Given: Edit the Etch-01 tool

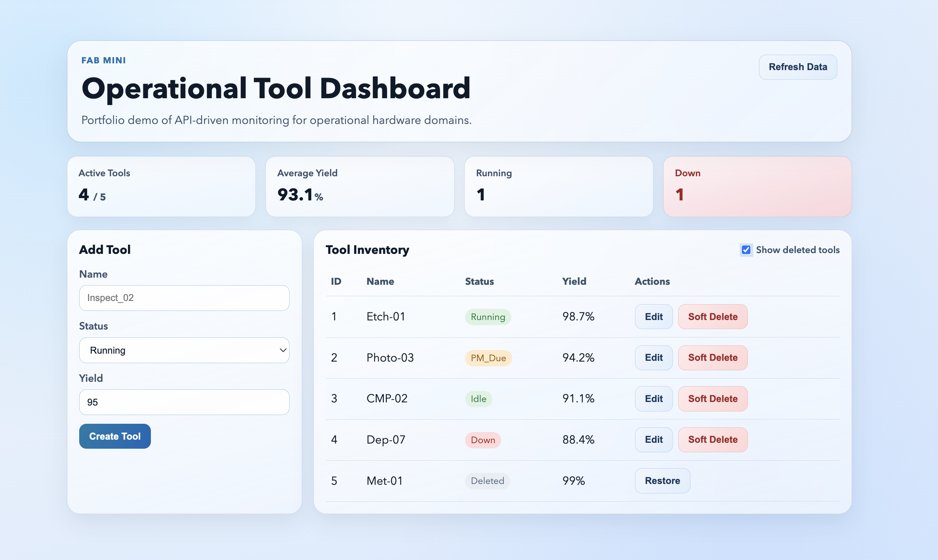Looking at the screenshot, I should (x=653, y=316).
